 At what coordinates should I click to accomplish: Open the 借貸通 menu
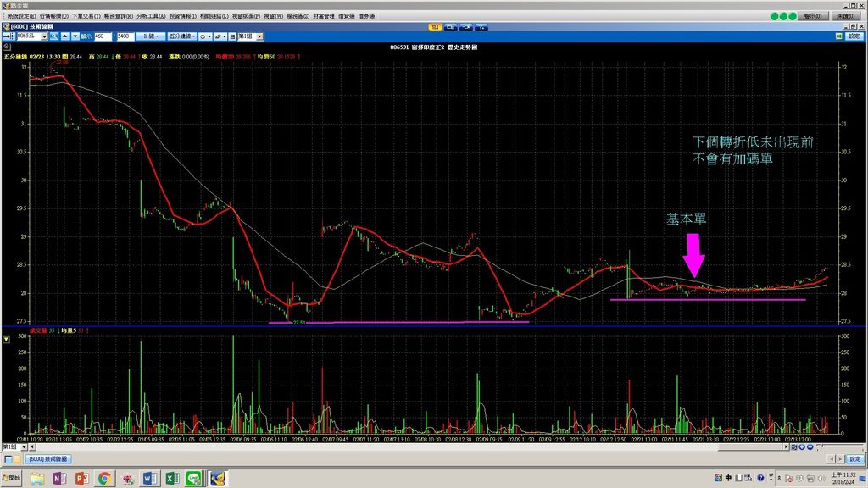point(347,16)
